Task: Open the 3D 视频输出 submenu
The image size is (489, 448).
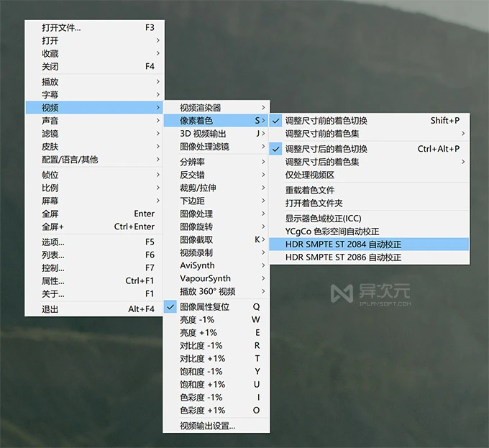Action: [216, 134]
